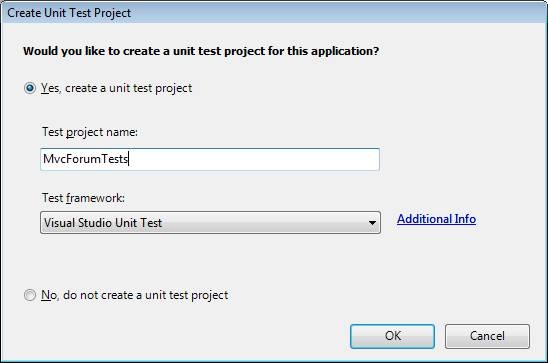Click the 'Yes, create a unit test project' label
Viewport: 548px width, 363px height.
pyautogui.click(x=116, y=88)
